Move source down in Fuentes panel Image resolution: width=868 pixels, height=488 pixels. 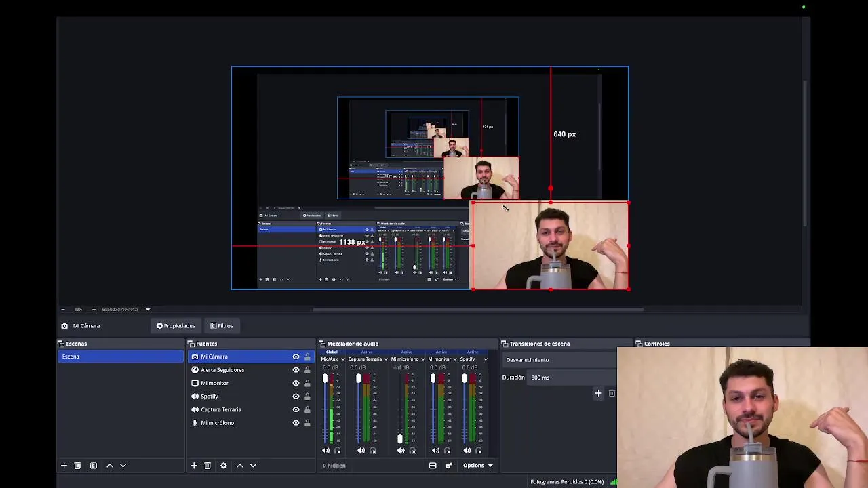click(253, 466)
